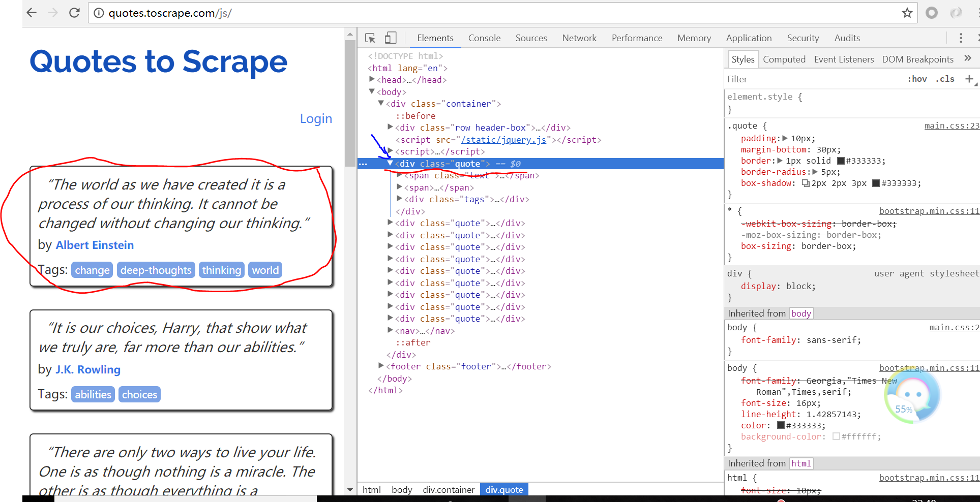980x502 pixels.
Task: Click the browser address bar URL
Action: pyautogui.click(x=170, y=13)
